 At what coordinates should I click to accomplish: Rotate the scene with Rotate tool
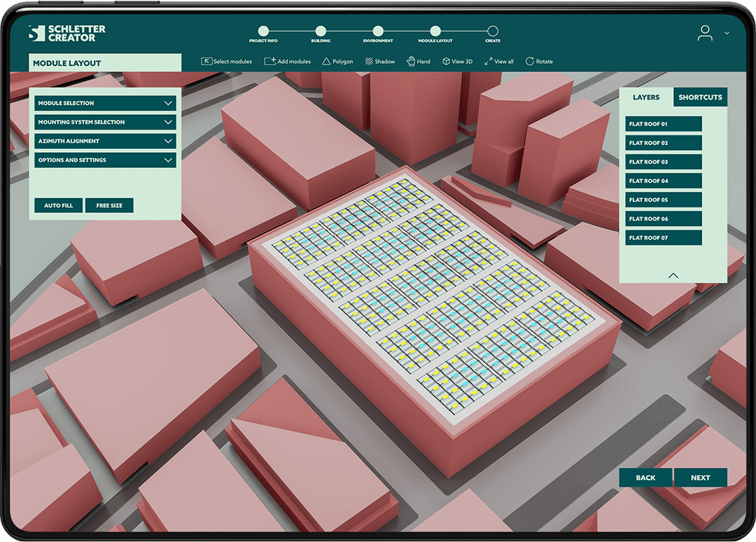point(530,62)
